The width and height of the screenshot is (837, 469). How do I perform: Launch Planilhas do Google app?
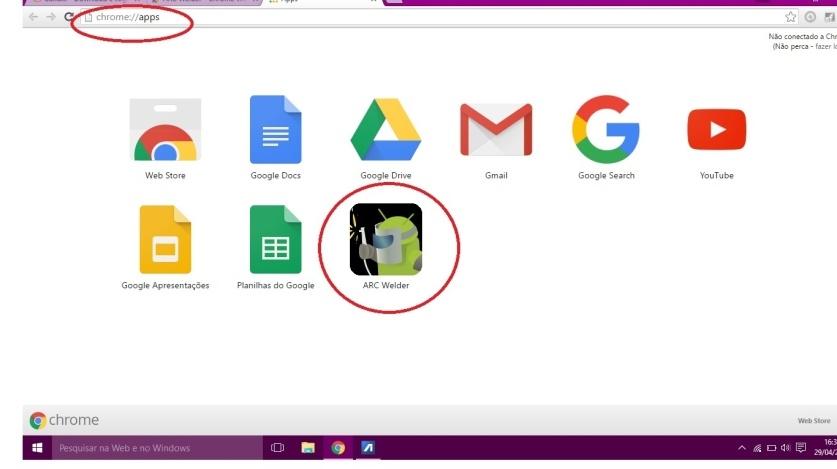(x=275, y=248)
